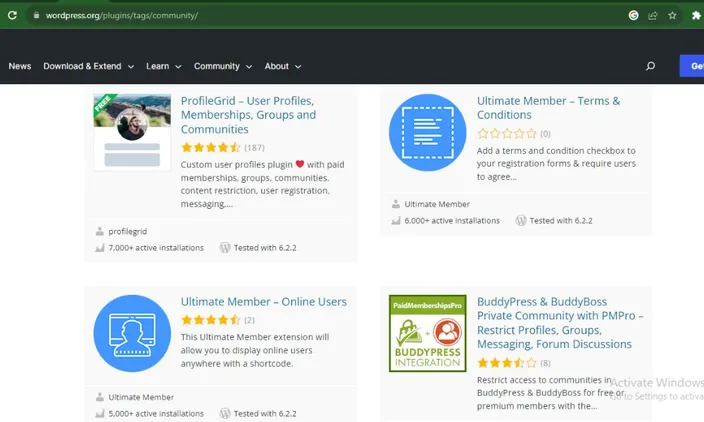704x422 pixels.
Task: Click Ultimate Member author in Online Users card
Action: coord(141,397)
